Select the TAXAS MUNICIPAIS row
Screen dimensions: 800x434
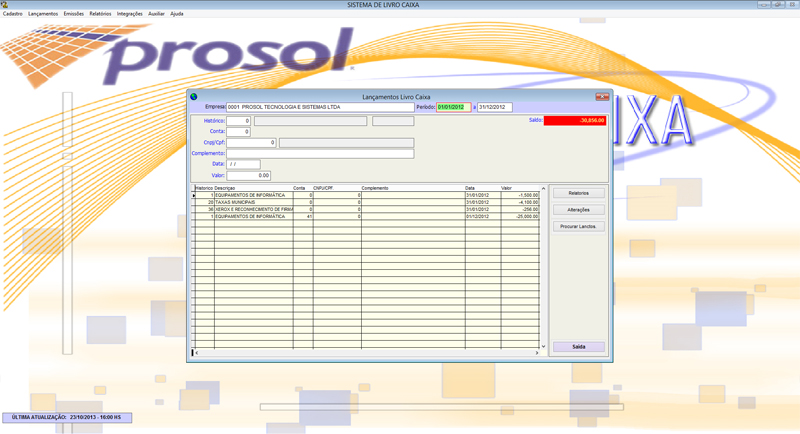coord(367,202)
